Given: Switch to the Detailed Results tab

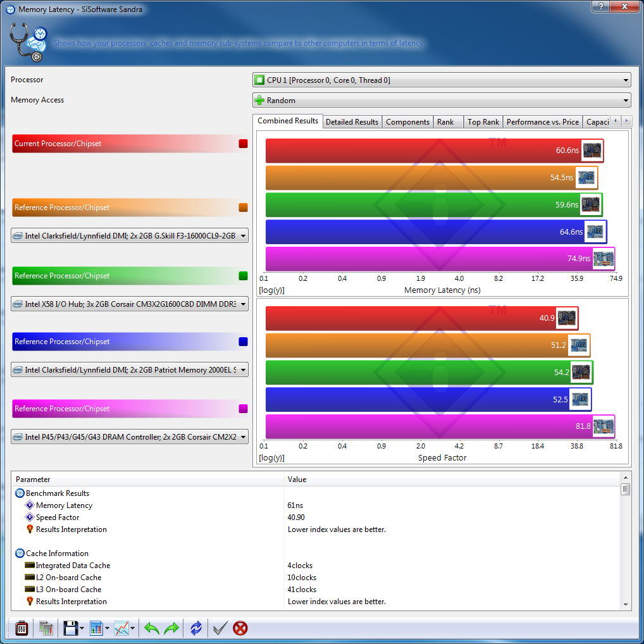Looking at the screenshot, I should 352,122.
